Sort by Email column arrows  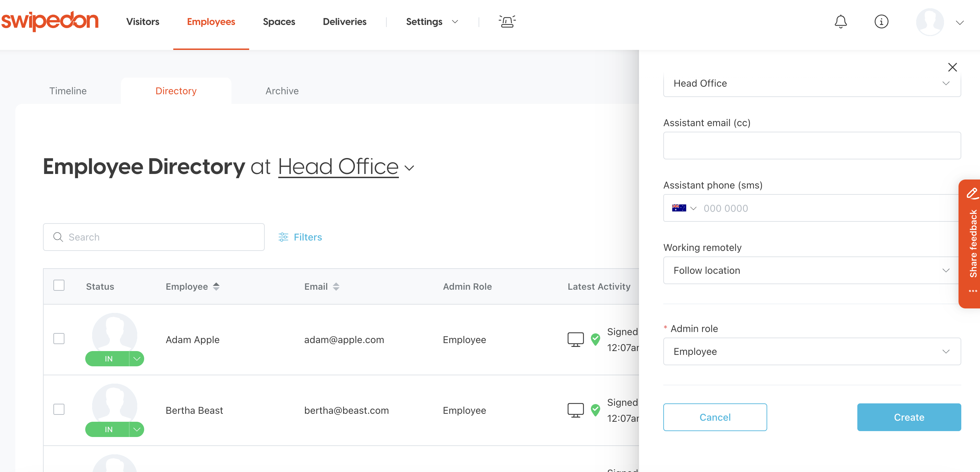[x=336, y=286]
